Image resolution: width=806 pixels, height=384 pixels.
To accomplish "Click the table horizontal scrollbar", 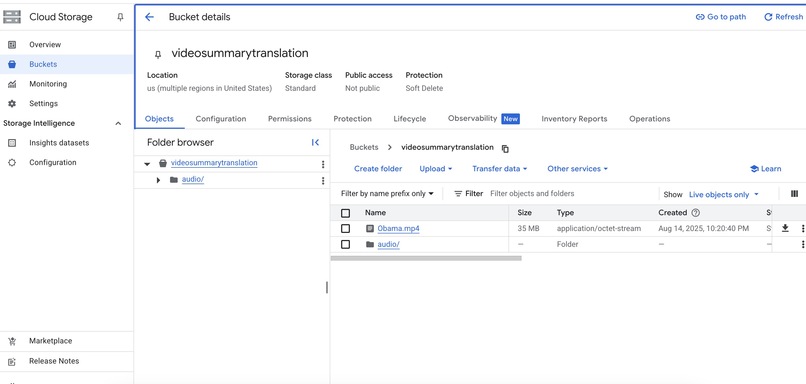I will [x=426, y=258].
